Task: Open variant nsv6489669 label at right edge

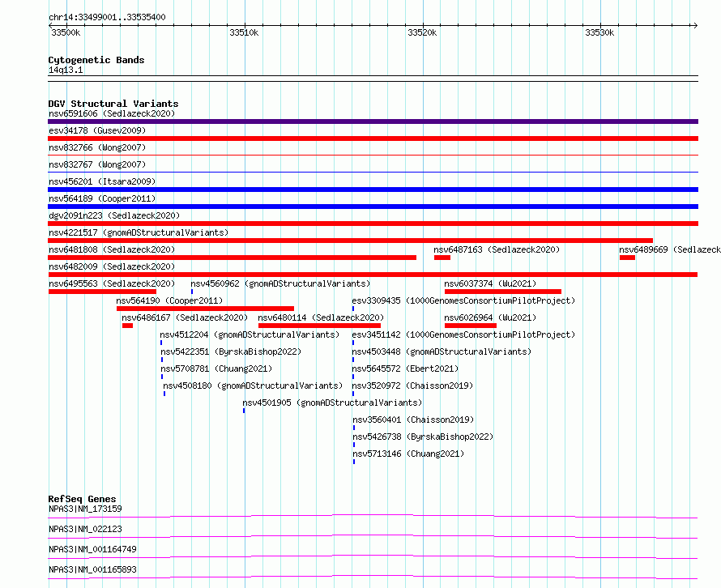Action: pos(670,249)
